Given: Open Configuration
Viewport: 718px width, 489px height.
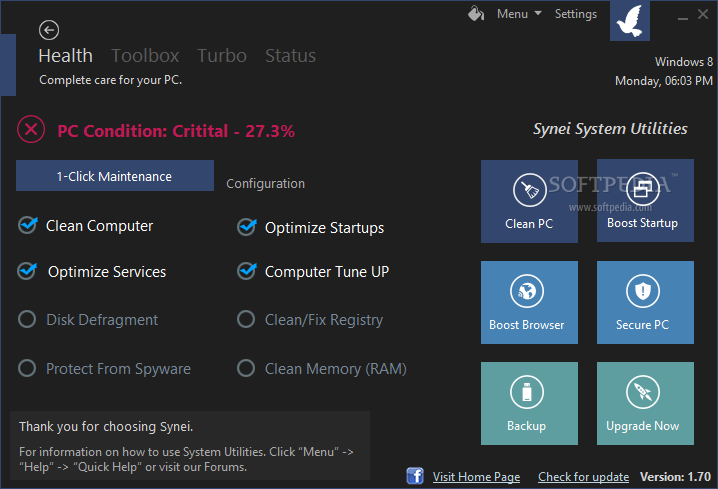Looking at the screenshot, I should click(266, 184).
